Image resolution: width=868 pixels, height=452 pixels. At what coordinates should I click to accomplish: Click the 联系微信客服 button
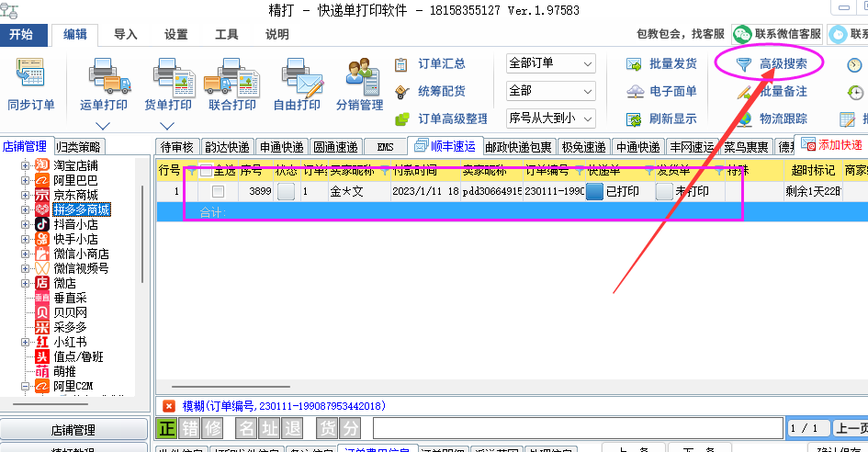777,34
